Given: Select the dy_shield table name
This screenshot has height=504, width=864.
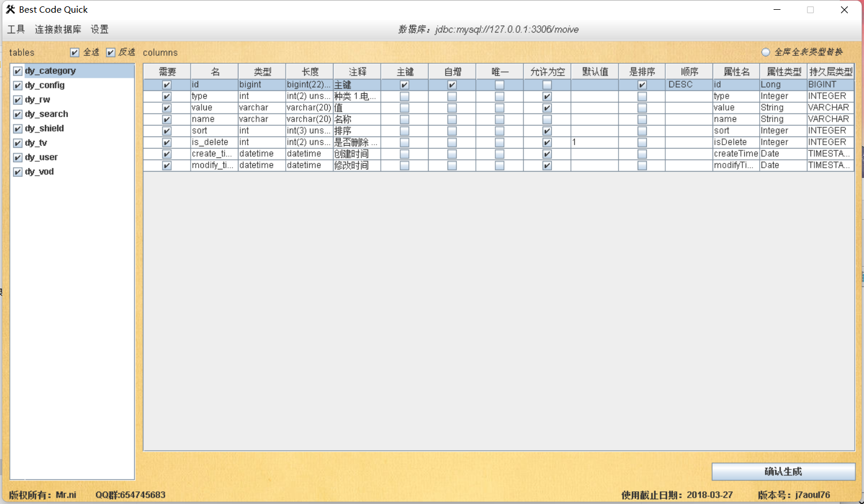Looking at the screenshot, I should tap(44, 128).
